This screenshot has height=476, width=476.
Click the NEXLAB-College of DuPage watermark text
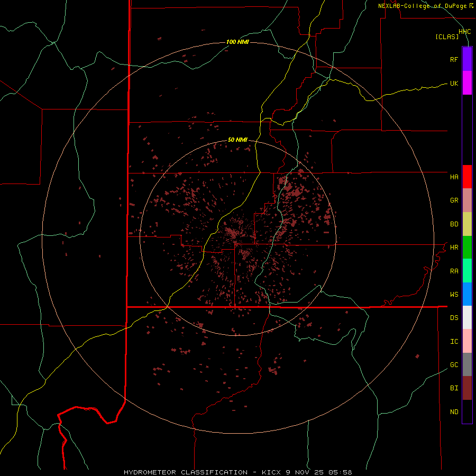[x=422, y=6]
